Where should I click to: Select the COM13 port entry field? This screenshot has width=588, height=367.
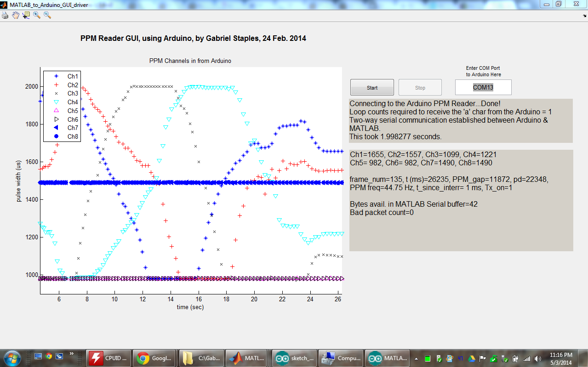point(483,87)
